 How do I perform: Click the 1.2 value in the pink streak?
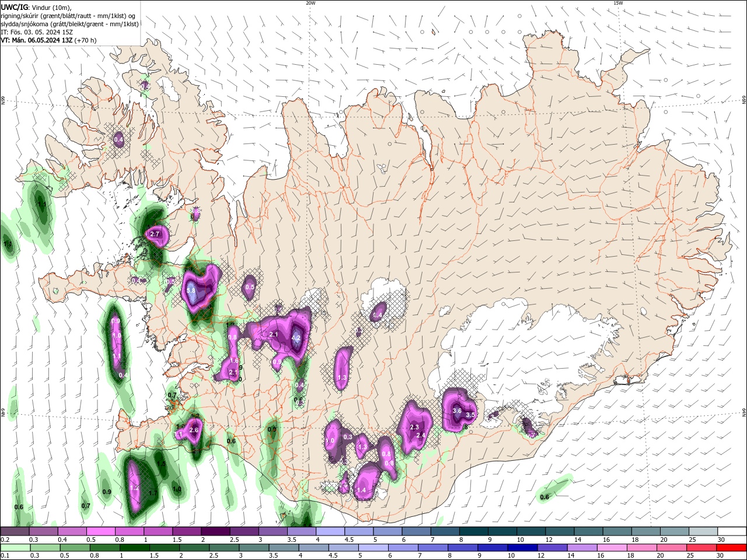pyautogui.click(x=134, y=488)
